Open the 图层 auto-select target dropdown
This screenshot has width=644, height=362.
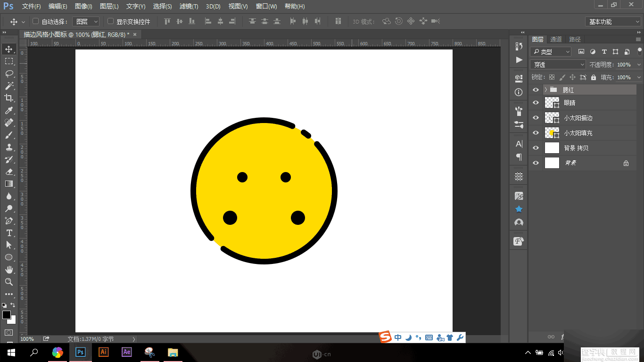86,22
